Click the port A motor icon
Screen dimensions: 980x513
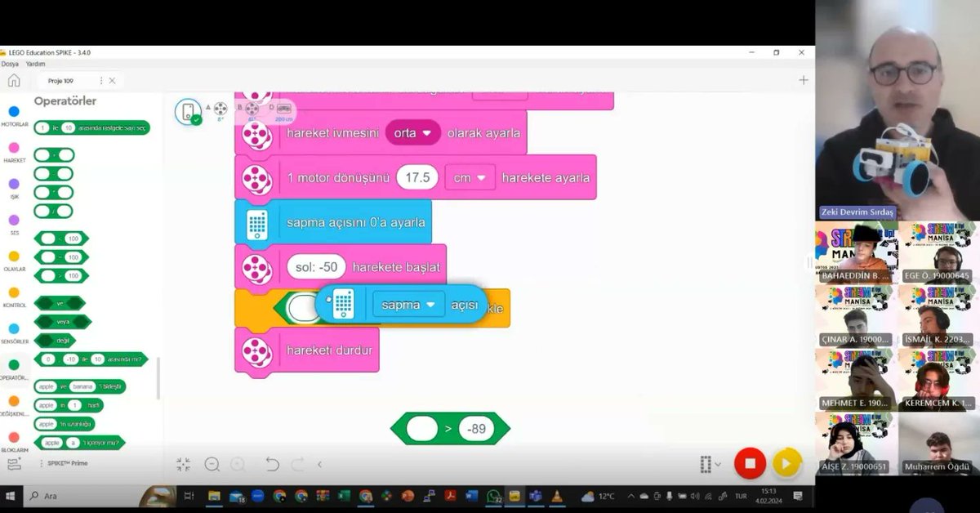[x=220, y=108]
